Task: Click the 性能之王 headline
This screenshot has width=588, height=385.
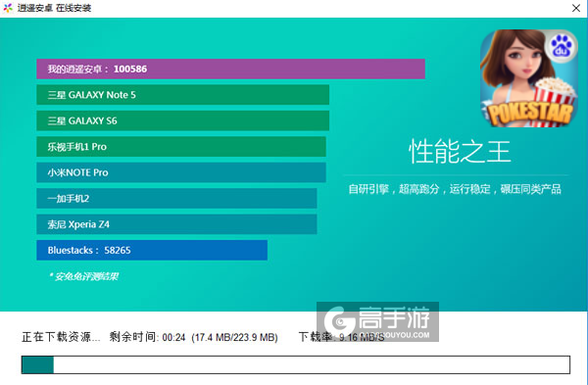Action: (x=460, y=152)
